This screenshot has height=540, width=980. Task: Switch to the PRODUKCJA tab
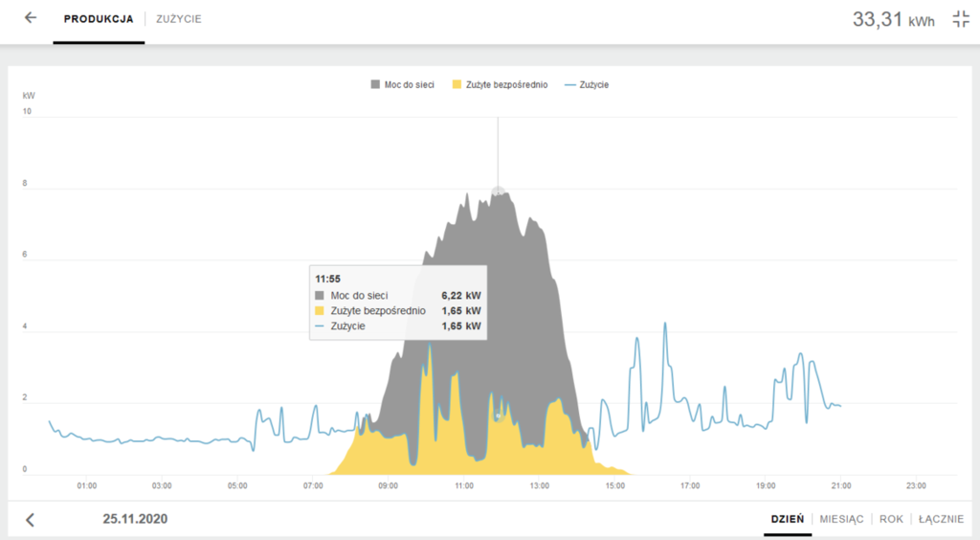coord(99,19)
